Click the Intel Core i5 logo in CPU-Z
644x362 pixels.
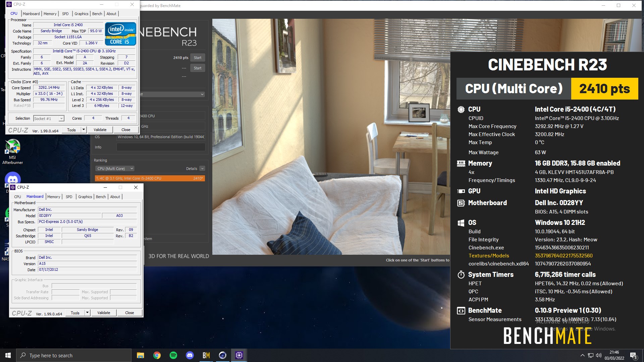120,34
